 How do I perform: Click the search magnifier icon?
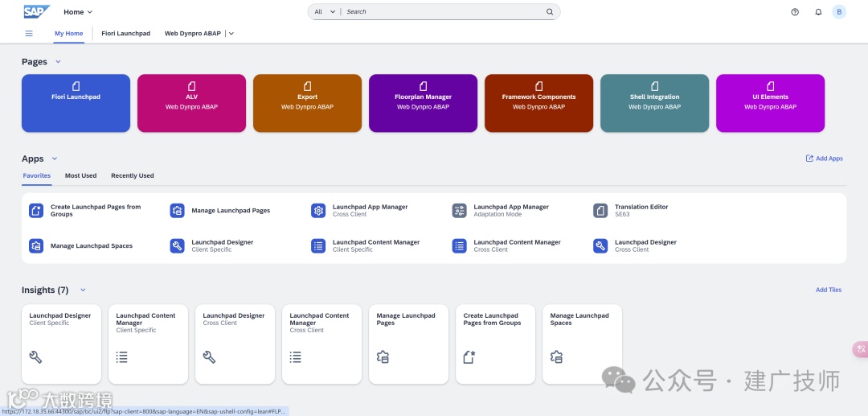coord(550,11)
